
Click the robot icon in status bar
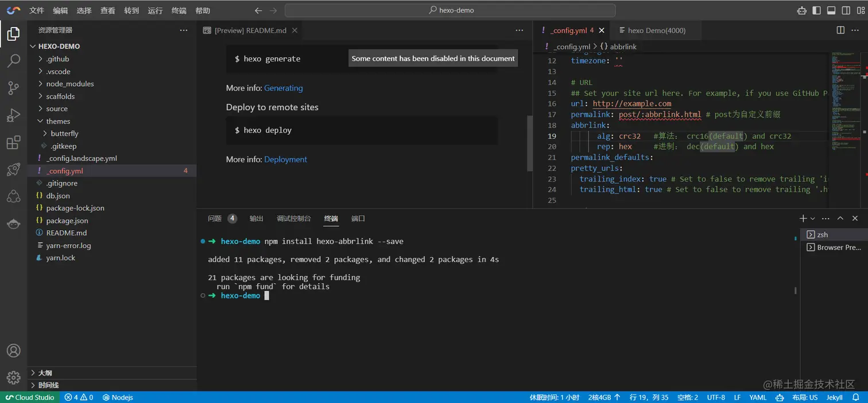pos(780,397)
